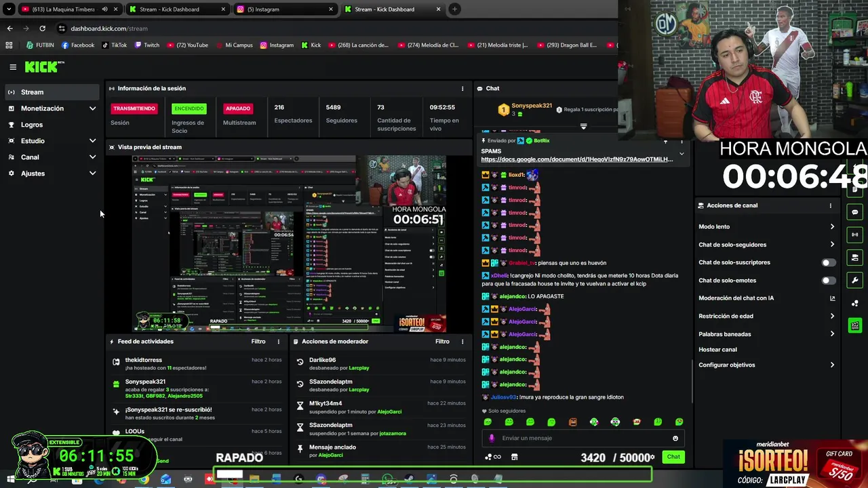Click the external link icon for Moderación del chat con IA
The width and height of the screenshot is (868, 488).
point(832,298)
